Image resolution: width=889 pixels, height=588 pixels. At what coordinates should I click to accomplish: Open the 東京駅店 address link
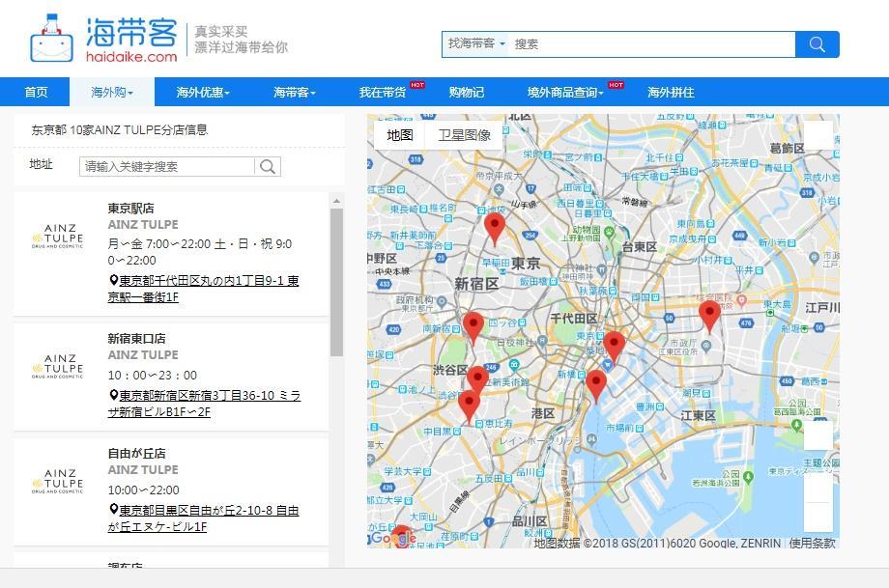(204, 289)
